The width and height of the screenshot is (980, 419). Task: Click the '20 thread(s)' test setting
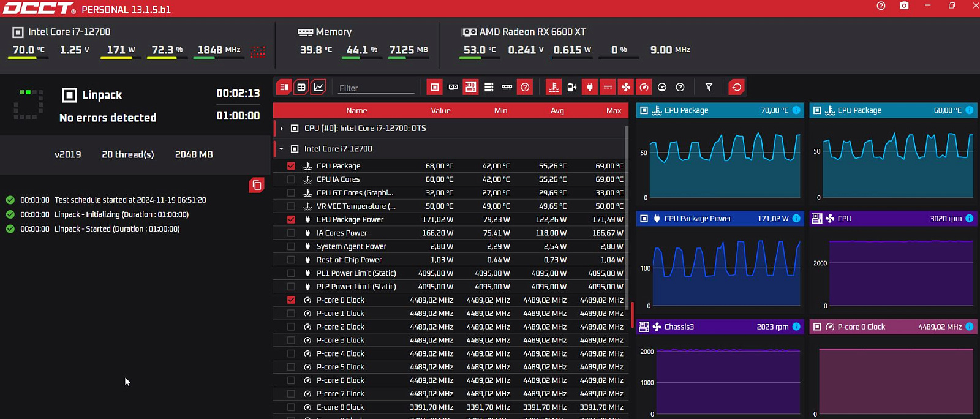(x=128, y=154)
